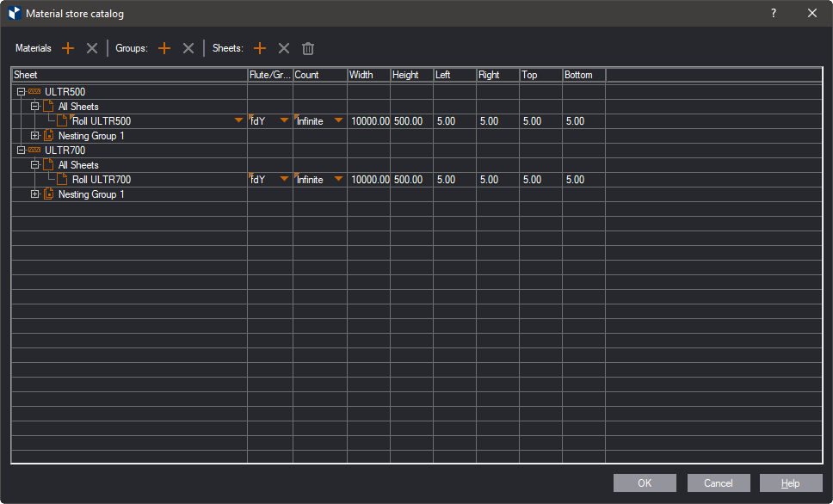Collapse All Sheets under ULTR500
Viewport: 833px width, 504px height.
click(34, 107)
